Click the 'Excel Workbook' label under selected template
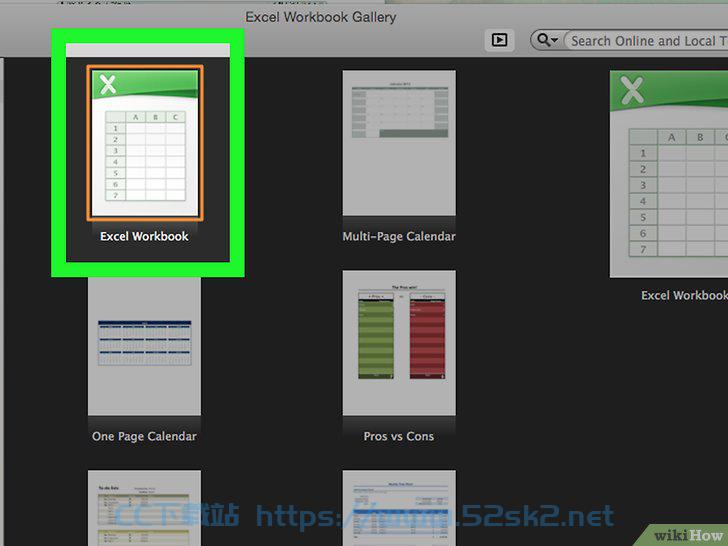This screenshot has width=728, height=546. coord(144,236)
